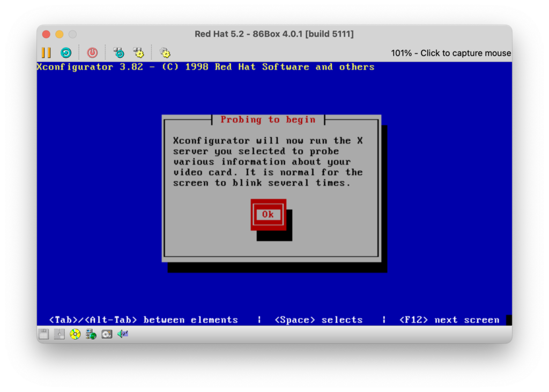Hard reset the machine via the teal reset icon
The width and height of the screenshot is (549, 392).
(x=66, y=53)
